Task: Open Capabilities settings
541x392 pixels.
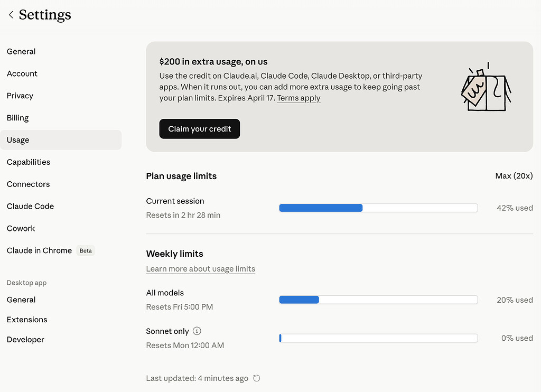Action: click(x=29, y=162)
